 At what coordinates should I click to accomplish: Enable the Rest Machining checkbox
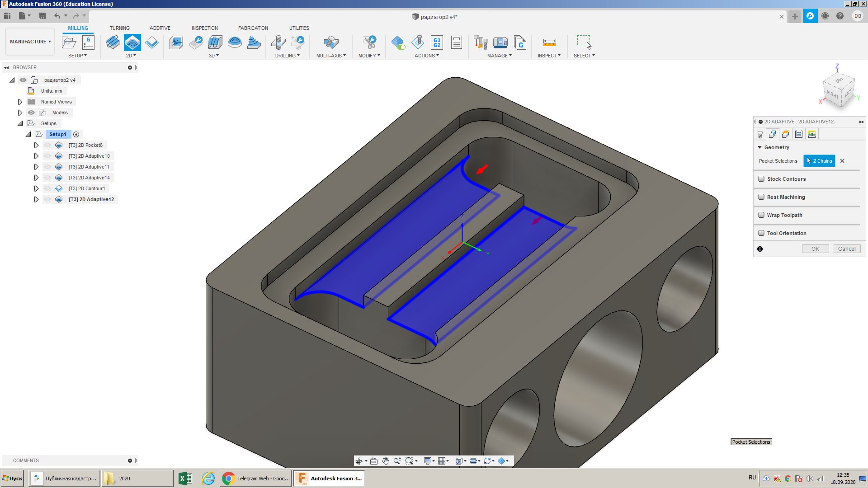(x=761, y=197)
